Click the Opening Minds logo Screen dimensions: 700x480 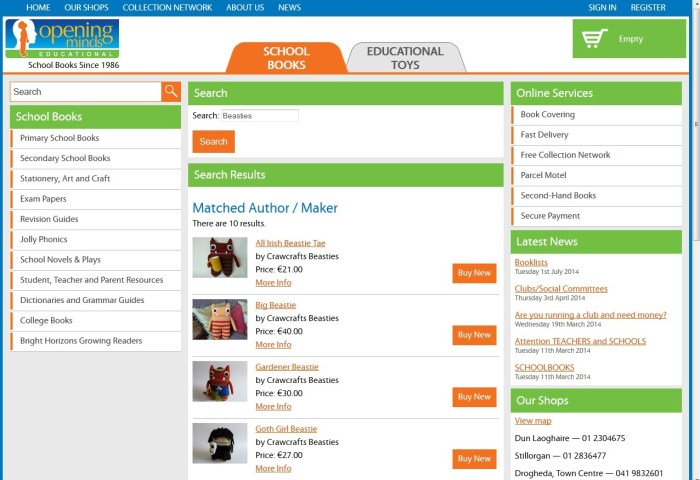62,38
